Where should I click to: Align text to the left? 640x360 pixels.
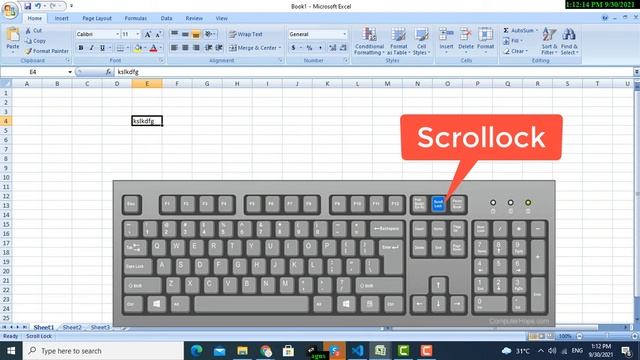(174, 48)
